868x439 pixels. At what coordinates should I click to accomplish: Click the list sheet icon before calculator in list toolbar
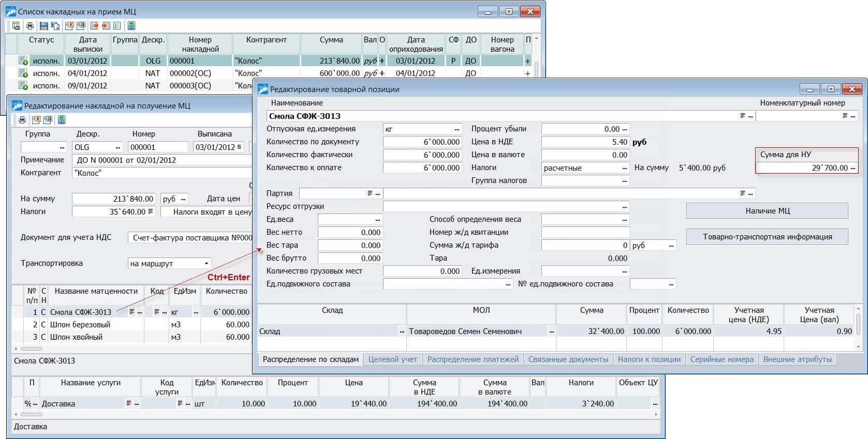pos(117,26)
